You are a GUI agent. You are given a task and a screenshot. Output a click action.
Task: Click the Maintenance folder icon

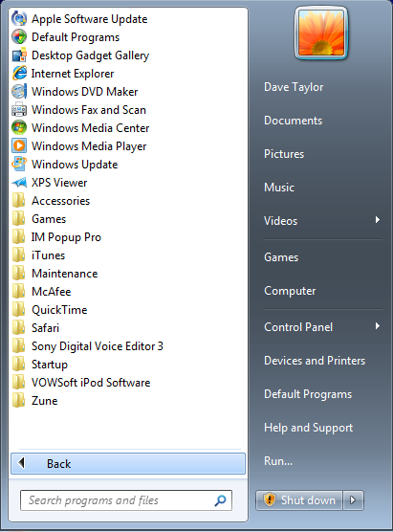(x=19, y=273)
